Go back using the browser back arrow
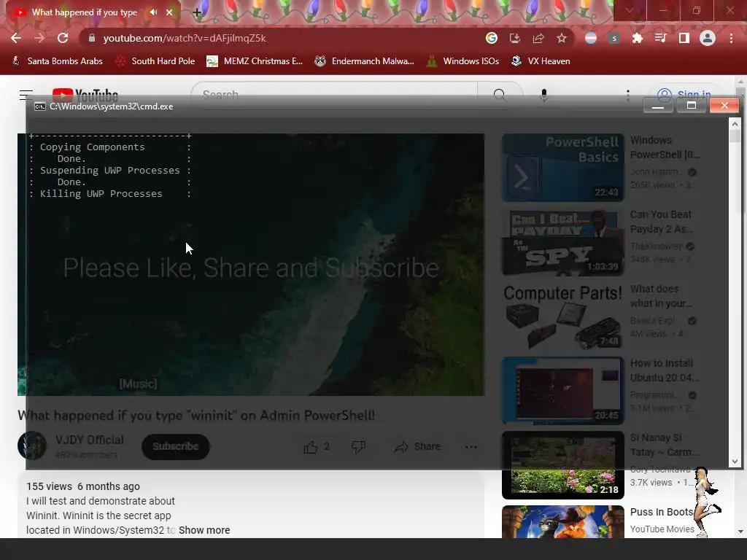 pyautogui.click(x=16, y=38)
